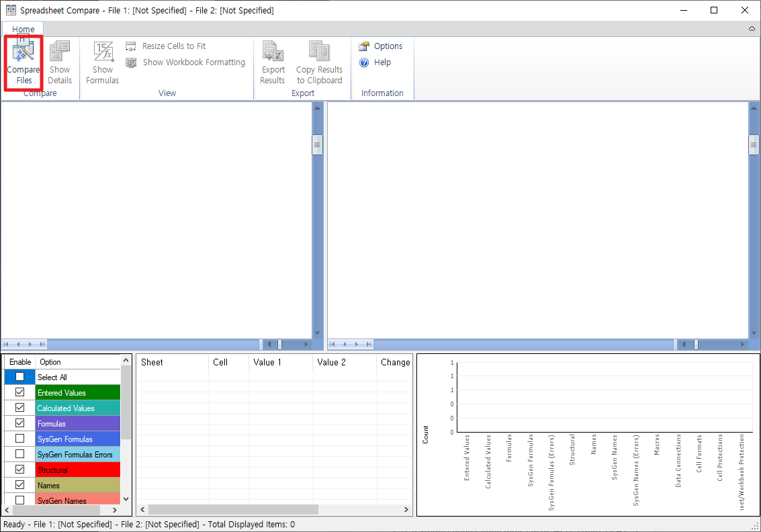Image resolution: width=761 pixels, height=532 pixels.
Task: Click right pane vertical scroll up arrow
Action: tap(754, 107)
